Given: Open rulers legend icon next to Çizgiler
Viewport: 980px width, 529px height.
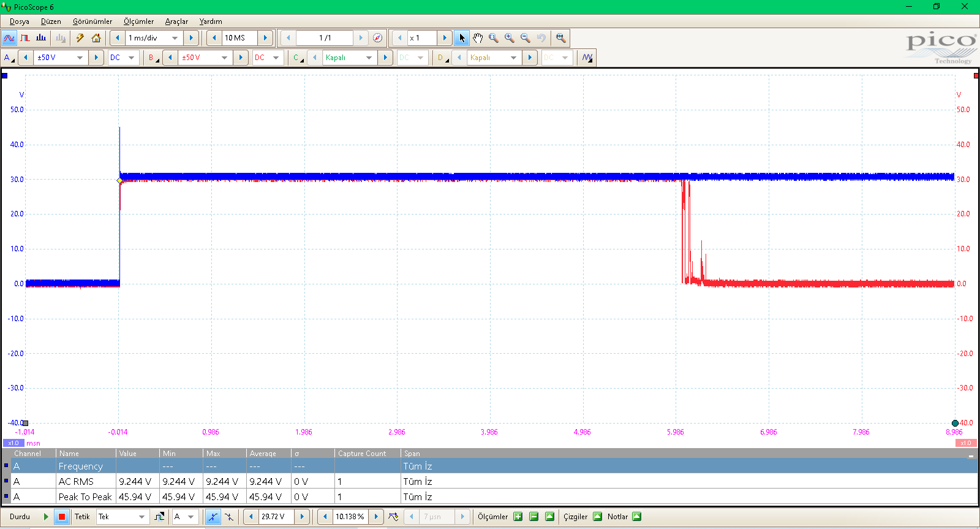Looking at the screenshot, I should [x=598, y=517].
